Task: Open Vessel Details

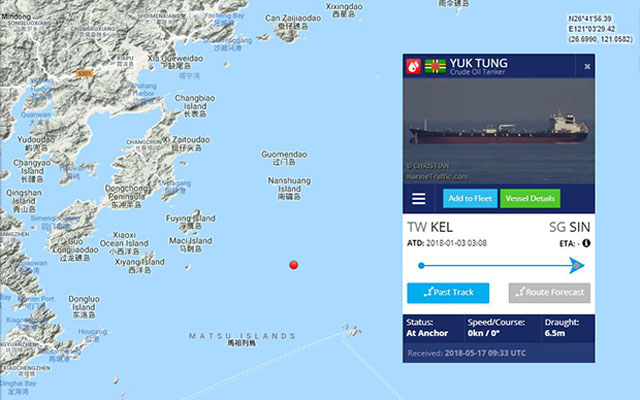Action: (530, 198)
